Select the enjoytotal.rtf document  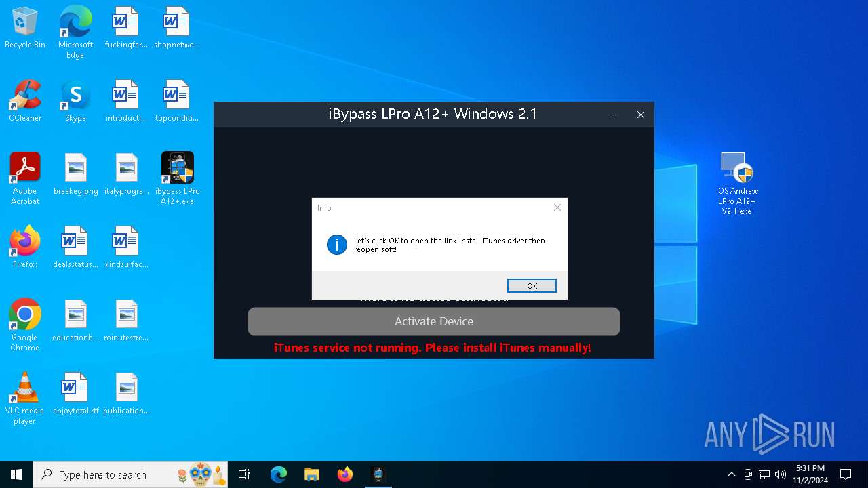75,394
